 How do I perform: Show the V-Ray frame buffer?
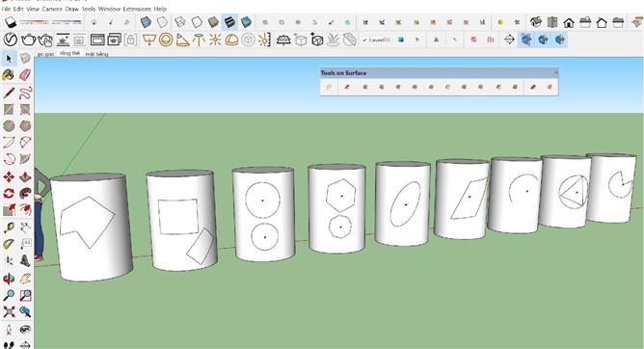click(x=97, y=40)
